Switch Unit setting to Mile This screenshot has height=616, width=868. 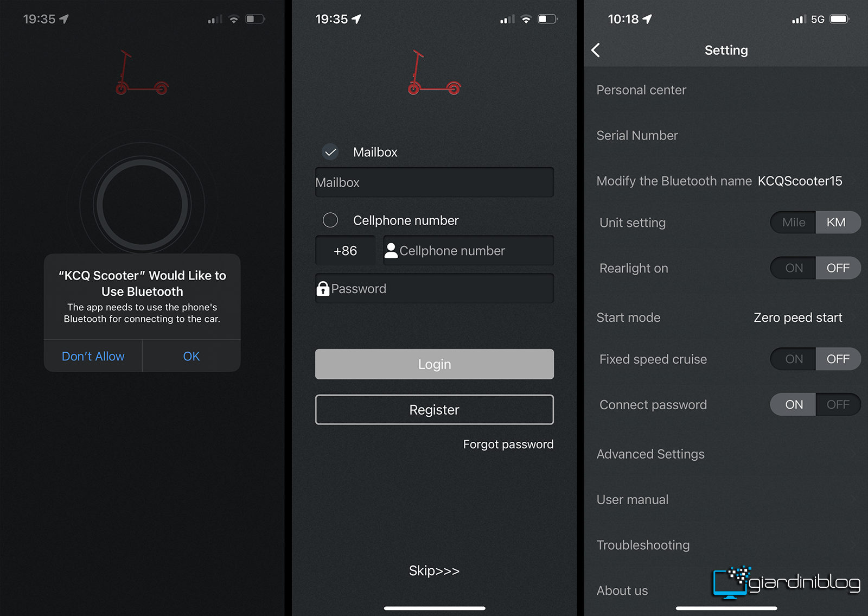(793, 223)
